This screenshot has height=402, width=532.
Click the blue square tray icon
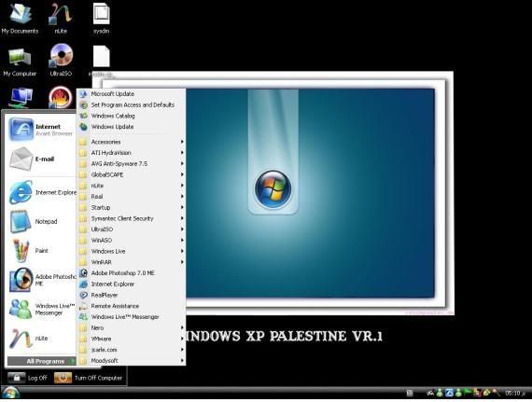[449, 393]
